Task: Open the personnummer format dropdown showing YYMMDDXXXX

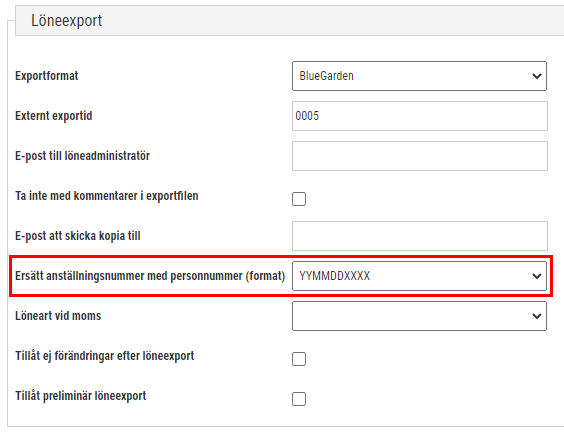Action: tap(419, 276)
